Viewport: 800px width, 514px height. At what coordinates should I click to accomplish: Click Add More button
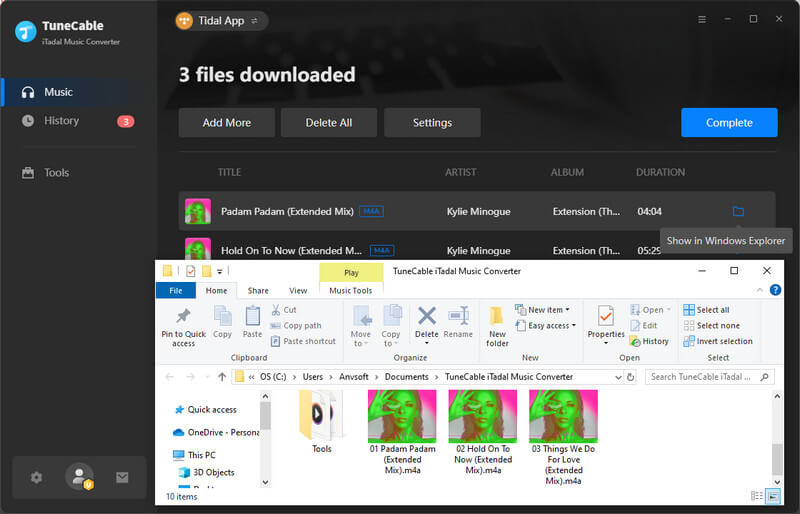[227, 123]
